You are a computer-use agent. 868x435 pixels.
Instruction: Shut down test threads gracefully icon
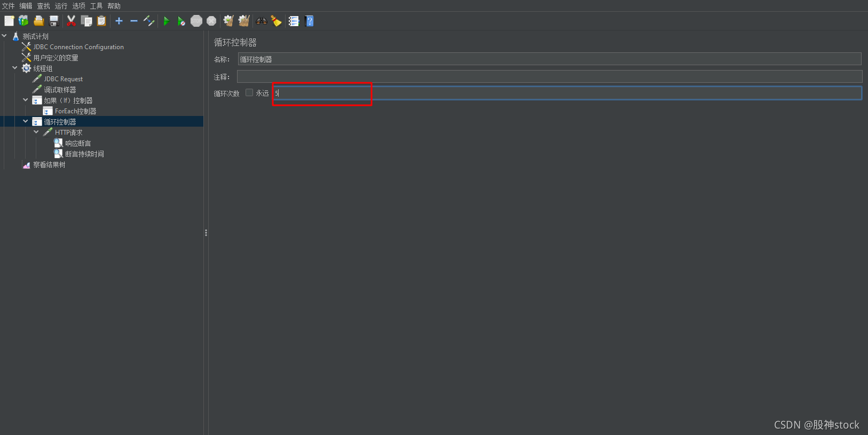click(x=211, y=21)
